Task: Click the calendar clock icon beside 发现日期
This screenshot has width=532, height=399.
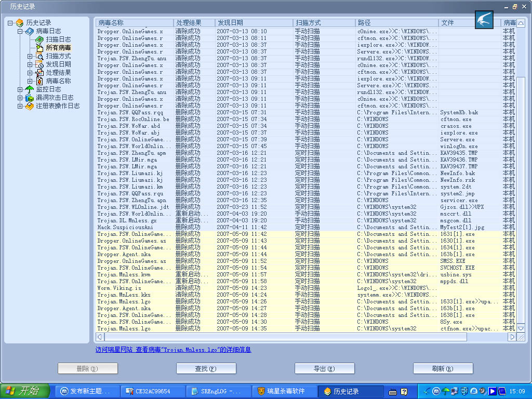Action: (39, 64)
